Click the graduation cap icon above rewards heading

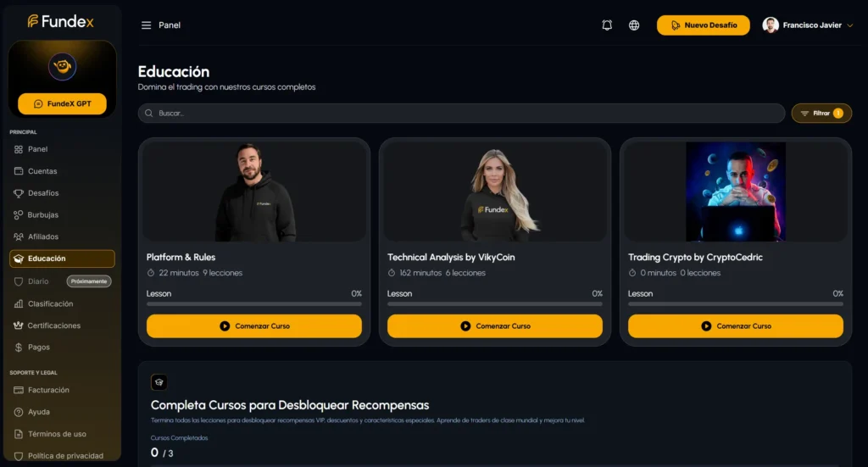click(159, 381)
